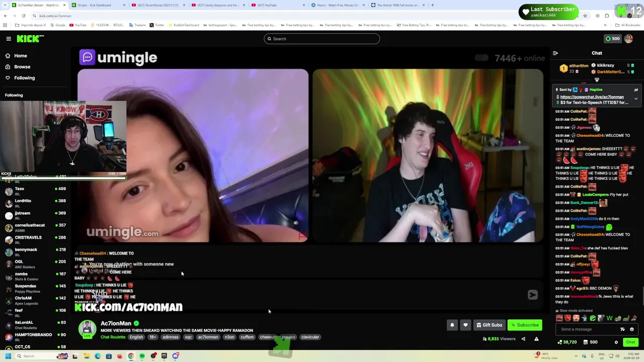The width and height of the screenshot is (644, 362).
Task: Open a new browser tab
Action: click(x=433, y=5)
